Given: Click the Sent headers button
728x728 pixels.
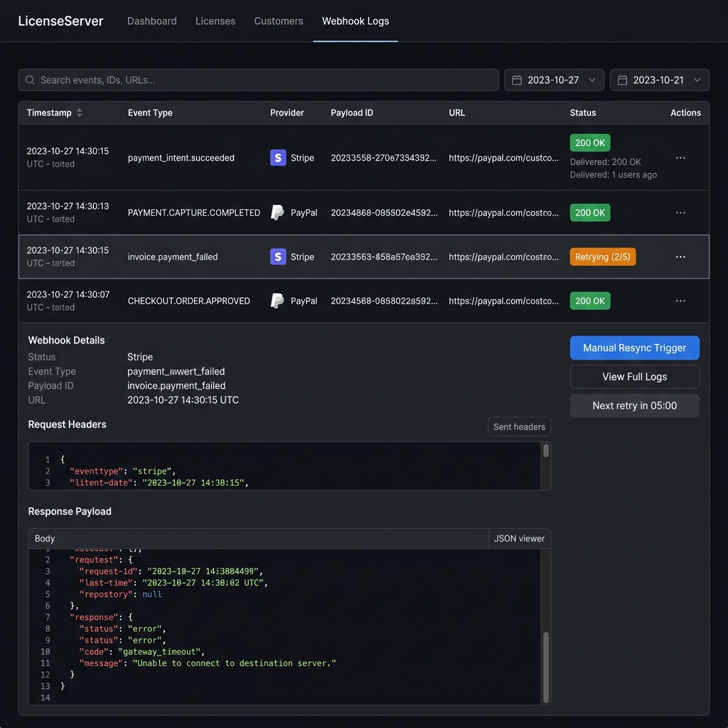Looking at the screenshot, I should click(x=519, y=427).
